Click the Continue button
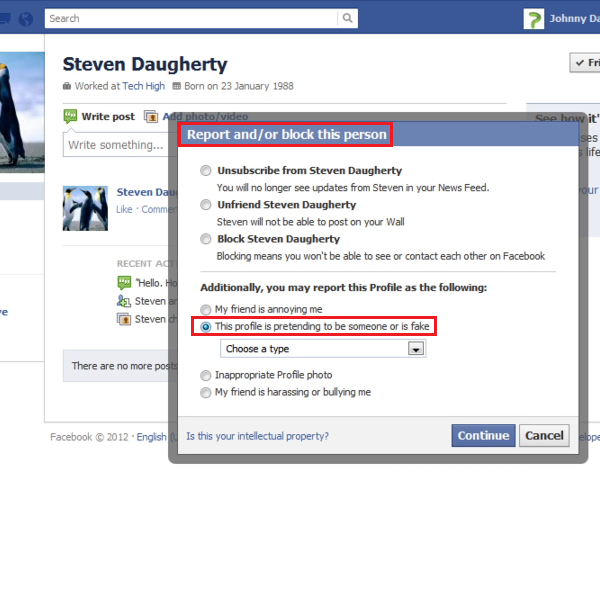The height and width of the screenshot is (600, 600). 483,435
